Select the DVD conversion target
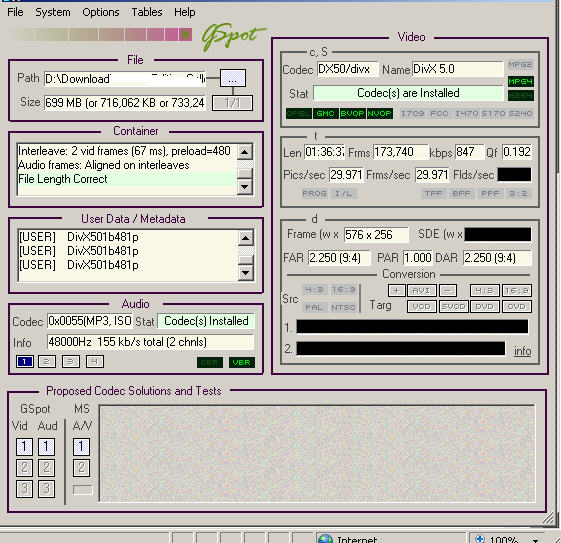The height and width of the screenshot is (543, 561). pos(484,307)
